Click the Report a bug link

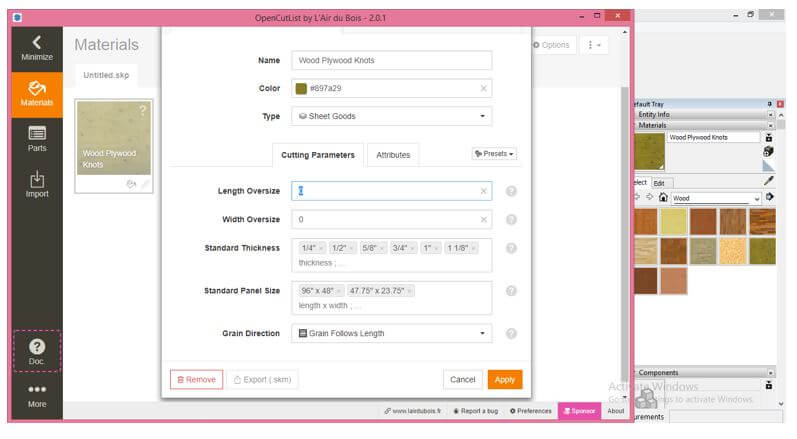point(475,411)
